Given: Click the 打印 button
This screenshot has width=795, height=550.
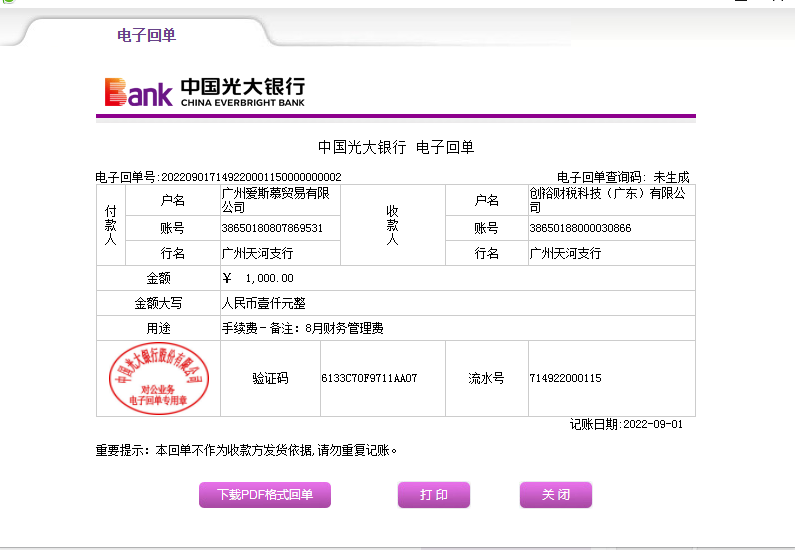Looking at the screenshot, I should (433, 495).
